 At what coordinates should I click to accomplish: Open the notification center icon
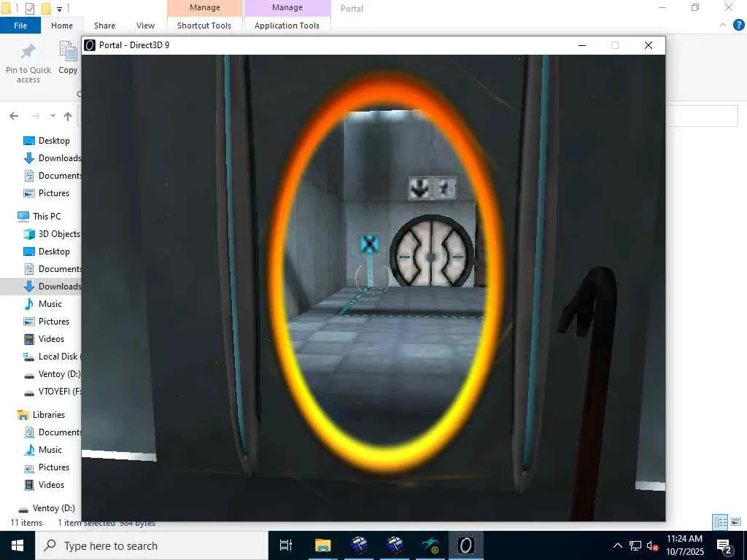click(x=724, y=546)
